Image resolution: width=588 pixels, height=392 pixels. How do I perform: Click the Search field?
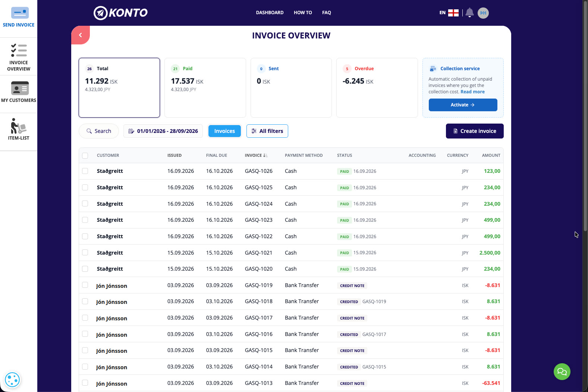click(x=99, y=131)
